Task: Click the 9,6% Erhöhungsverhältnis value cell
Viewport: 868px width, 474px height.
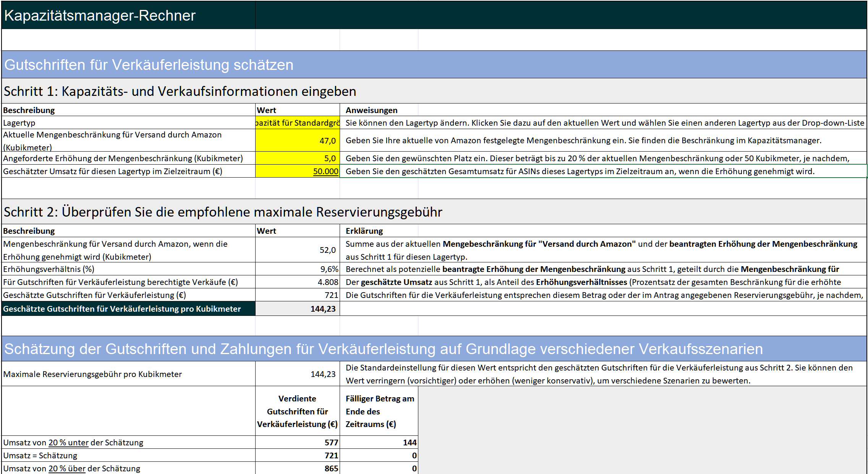Action: pos(297,269)
